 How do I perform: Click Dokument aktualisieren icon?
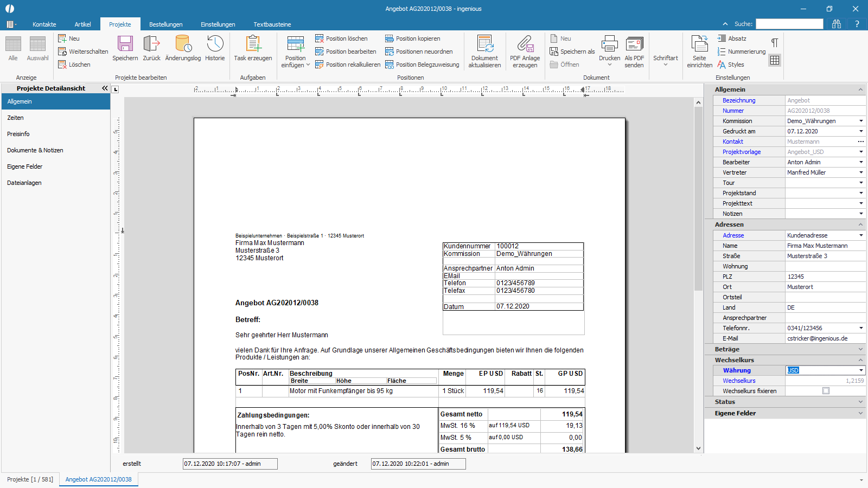484,43
